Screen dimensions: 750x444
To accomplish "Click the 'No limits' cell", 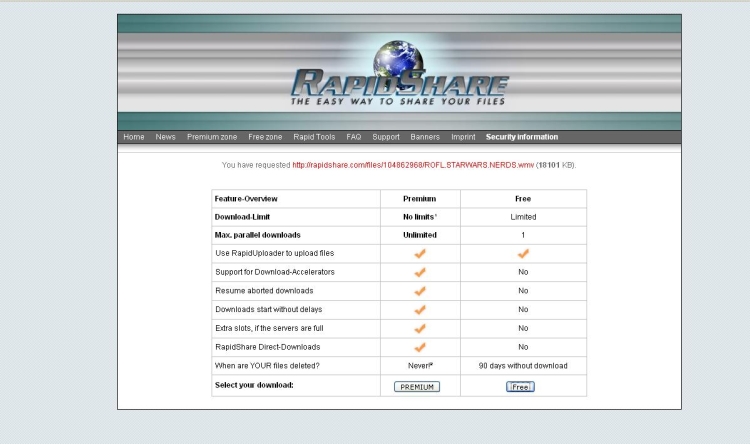I will (x=420, y=217).
